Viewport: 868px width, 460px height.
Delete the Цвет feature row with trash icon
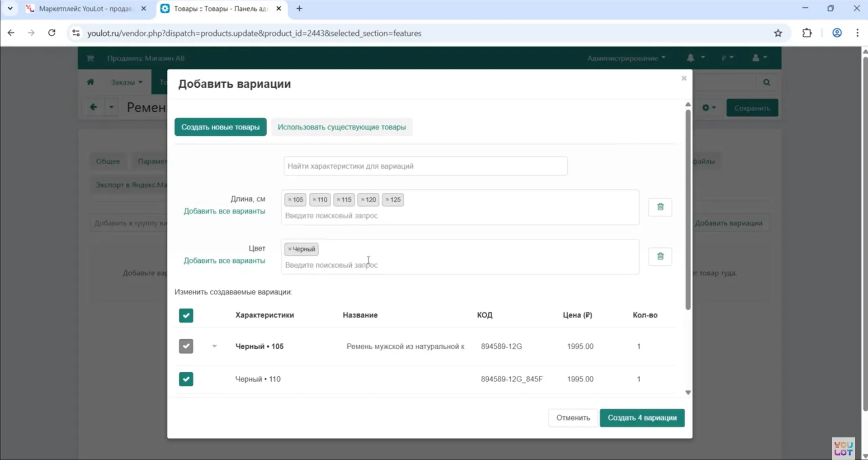[x=660, y=256]
